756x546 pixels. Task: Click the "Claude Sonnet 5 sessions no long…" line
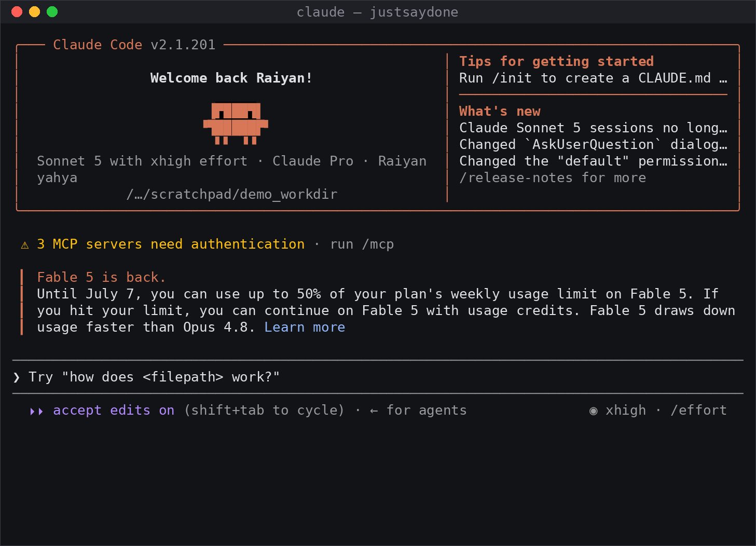click(x=593, y=128)
